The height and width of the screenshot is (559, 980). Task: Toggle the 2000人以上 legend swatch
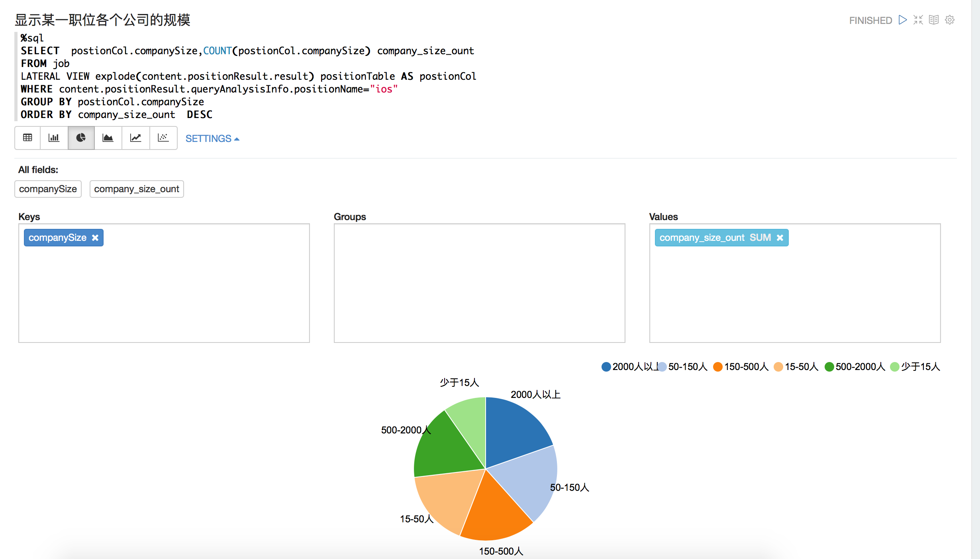[x=606, y=367]
